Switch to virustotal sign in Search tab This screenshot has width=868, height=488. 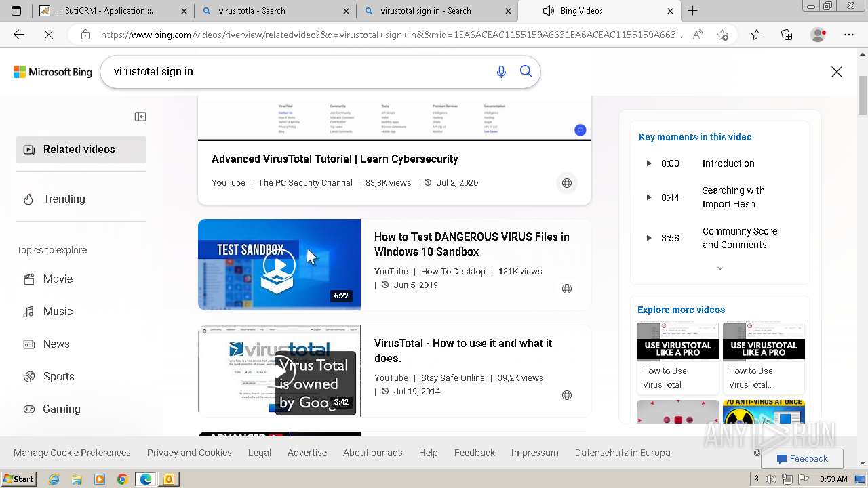tap(437, 11)
